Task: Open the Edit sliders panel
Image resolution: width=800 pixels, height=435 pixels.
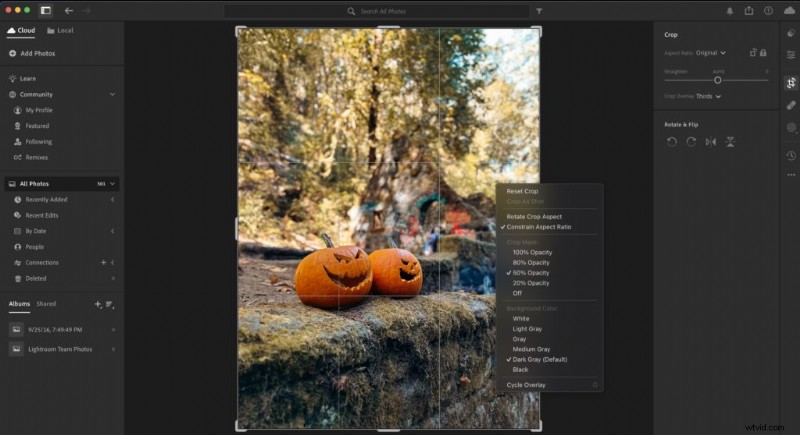Action: coord(791,55)
